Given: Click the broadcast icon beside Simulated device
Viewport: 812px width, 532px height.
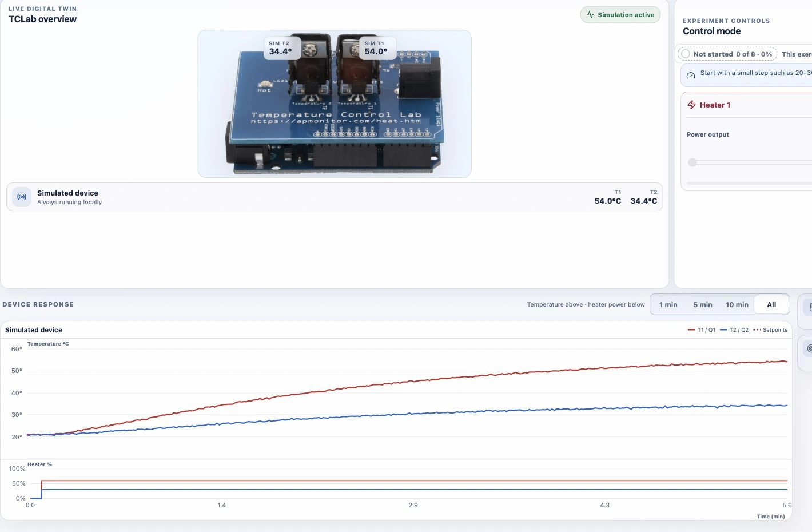Looking at the screenshot, I should pos(22,197).
